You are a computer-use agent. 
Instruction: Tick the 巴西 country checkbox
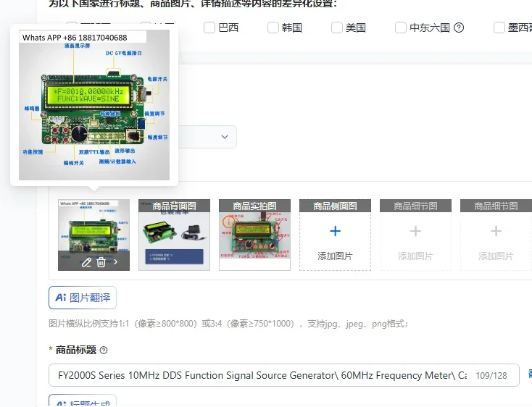[x=209, y=28]
